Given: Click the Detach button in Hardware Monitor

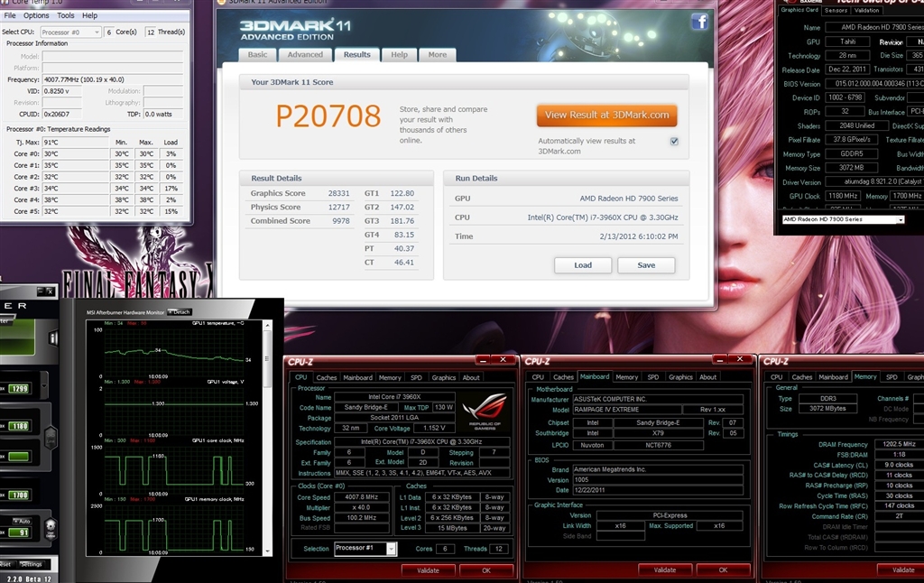Looking at the screenshot, I should tap(180, 312).
